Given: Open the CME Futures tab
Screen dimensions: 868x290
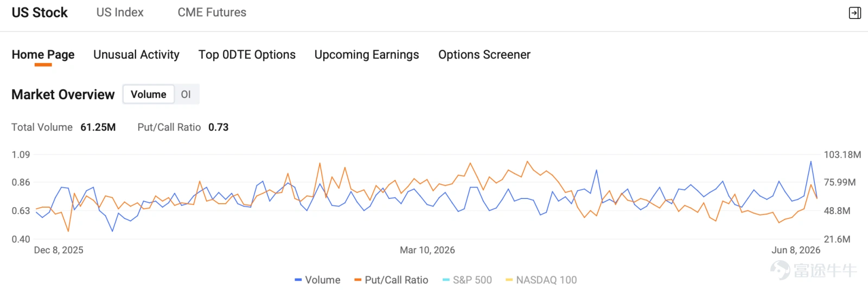Looking at the screenshot, I should point(212,12).
